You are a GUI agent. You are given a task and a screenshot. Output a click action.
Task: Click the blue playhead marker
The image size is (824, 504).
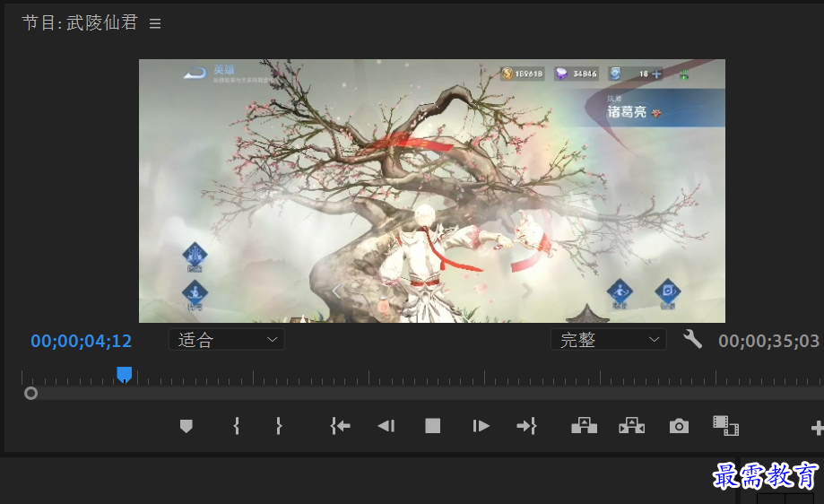click(124, 375)
